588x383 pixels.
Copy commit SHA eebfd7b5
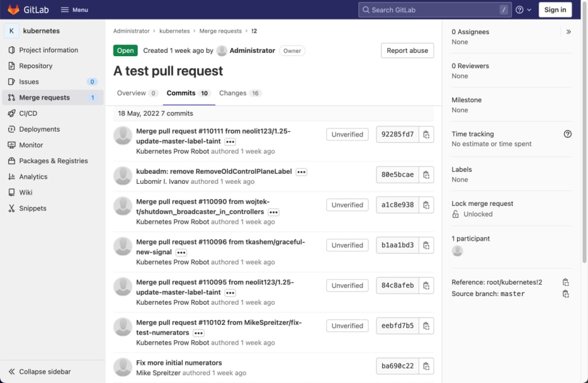[x=426, y=326]
